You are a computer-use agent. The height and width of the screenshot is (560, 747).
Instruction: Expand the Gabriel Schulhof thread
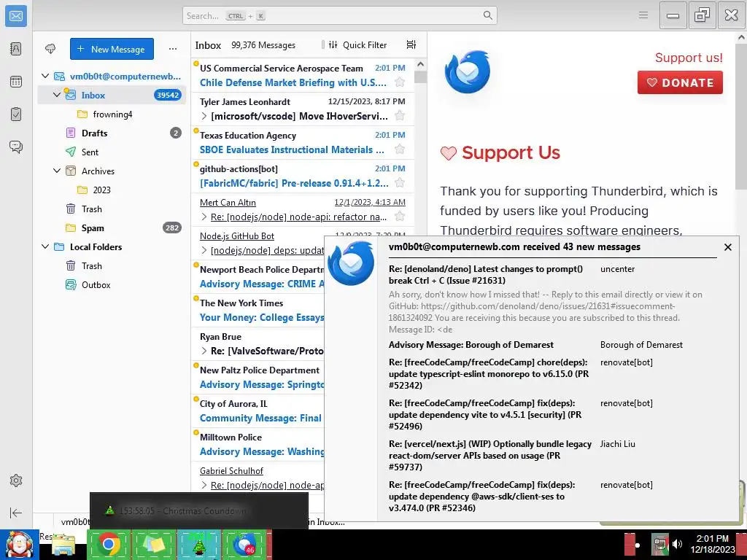[204, 485]
